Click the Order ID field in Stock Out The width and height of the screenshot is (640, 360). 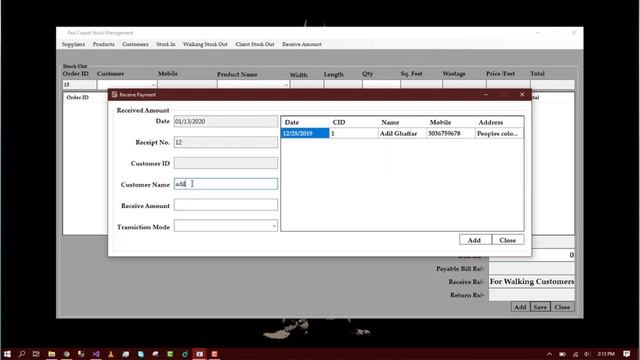[x=79, y=84]
